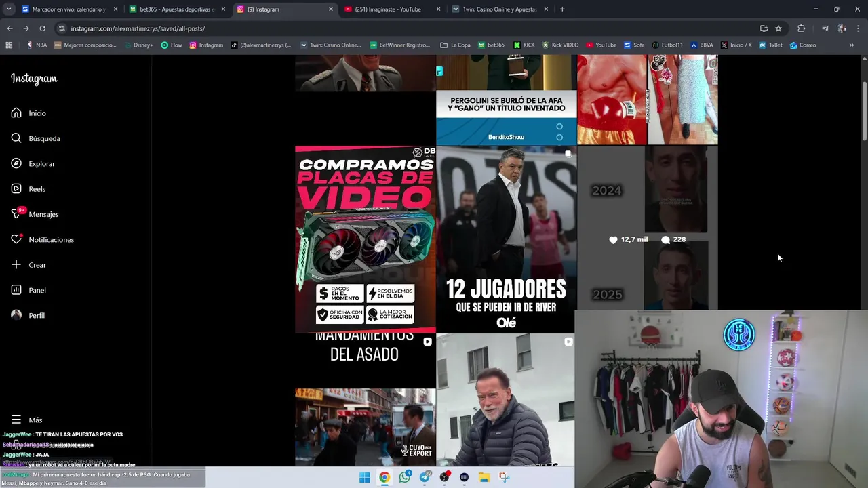Open the BBVA bookmark
This screenshot has height=488, width=868.
tap(702, 45)
